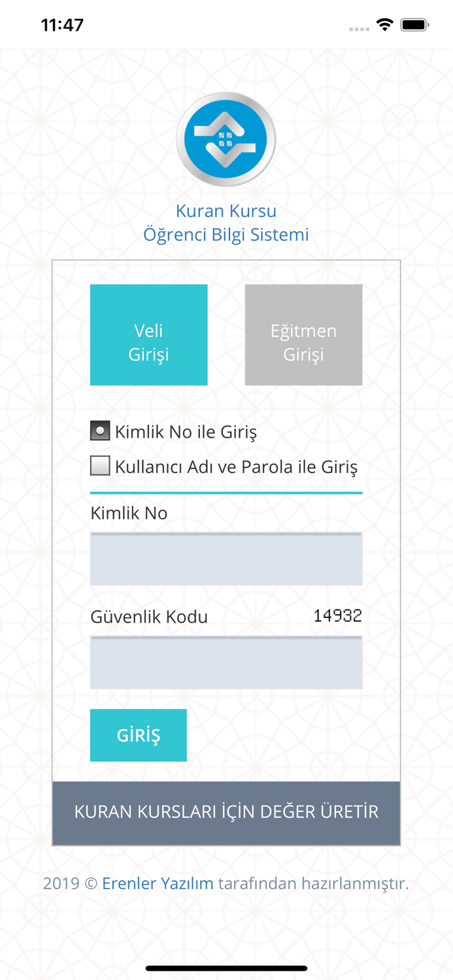Click inside the Kimlik No text field
Image resolution: width=453 pixels, height=980 pixels.
click(226, 559)
